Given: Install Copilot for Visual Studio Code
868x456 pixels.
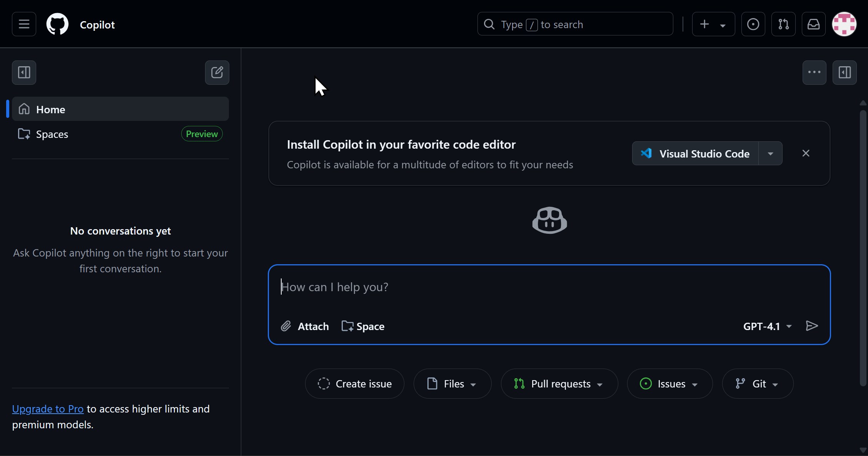Looking at the screenshot, I should [695, 153].
